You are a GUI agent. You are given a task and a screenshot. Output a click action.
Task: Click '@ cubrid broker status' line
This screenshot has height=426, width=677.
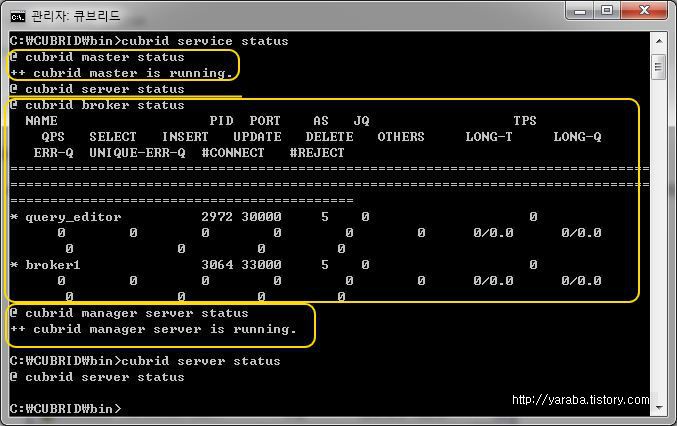(x=98, y=105)
